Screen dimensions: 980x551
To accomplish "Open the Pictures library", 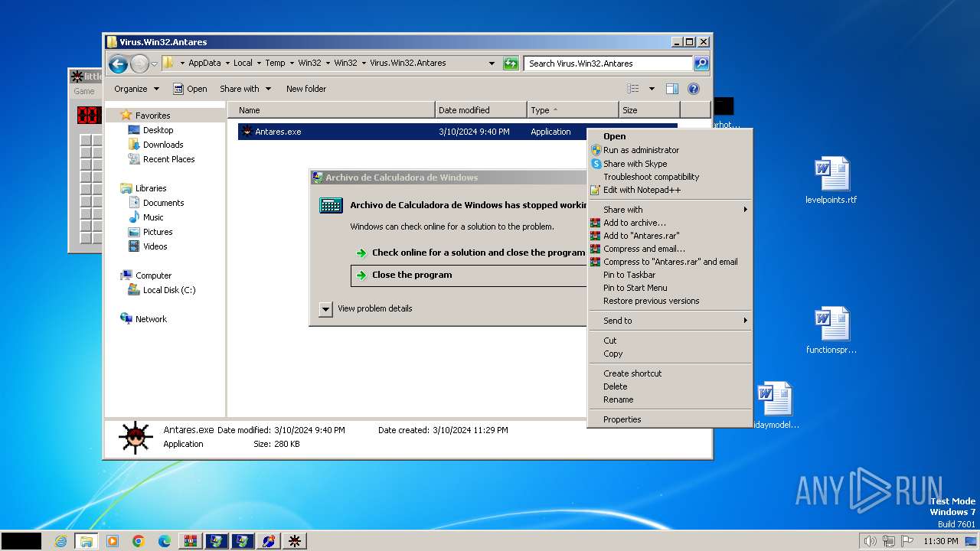I will (158, 232).
